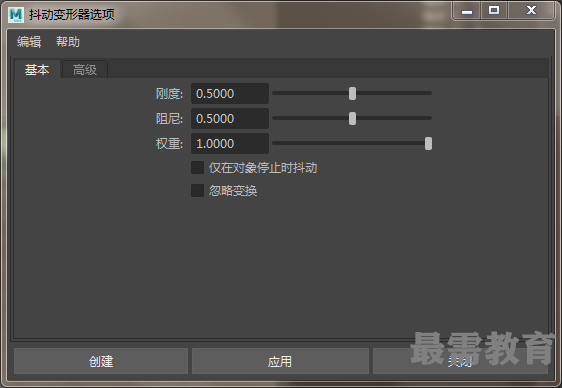The image size is (562, 388).
Task: Close the window with the X button
Action: (x=531, y=10)
